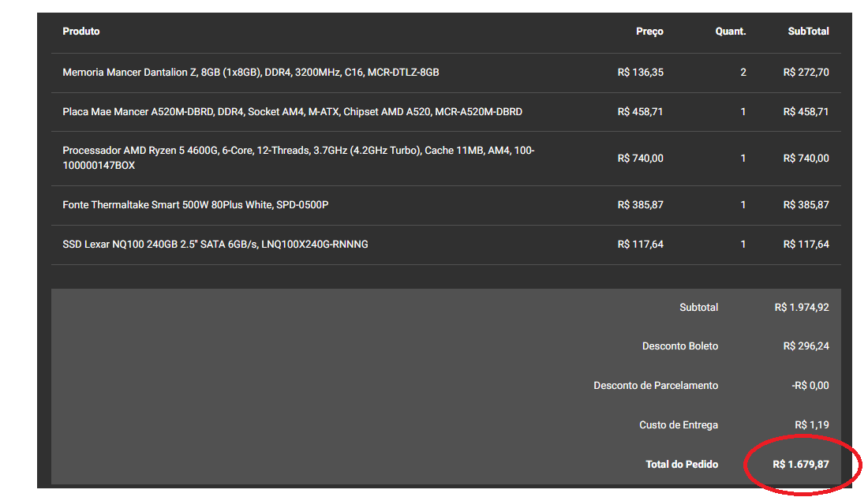
Task: Click the Desconto de Parcelamento value
Action: tap(810, 385)
